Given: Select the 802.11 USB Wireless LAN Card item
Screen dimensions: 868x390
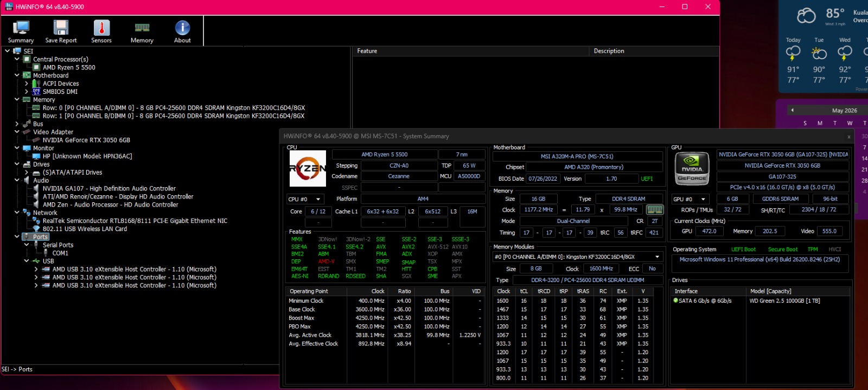Looking at the screenshot, I should [x=85, y=229].
